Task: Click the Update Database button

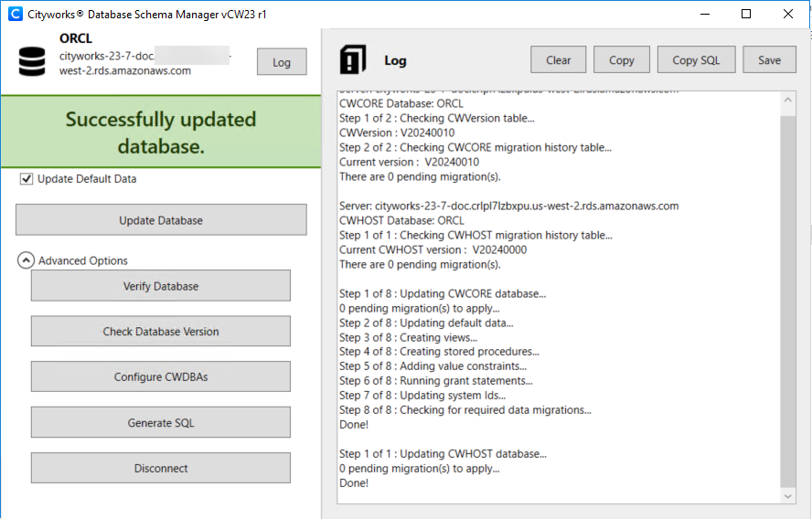Action: [161, 220]
